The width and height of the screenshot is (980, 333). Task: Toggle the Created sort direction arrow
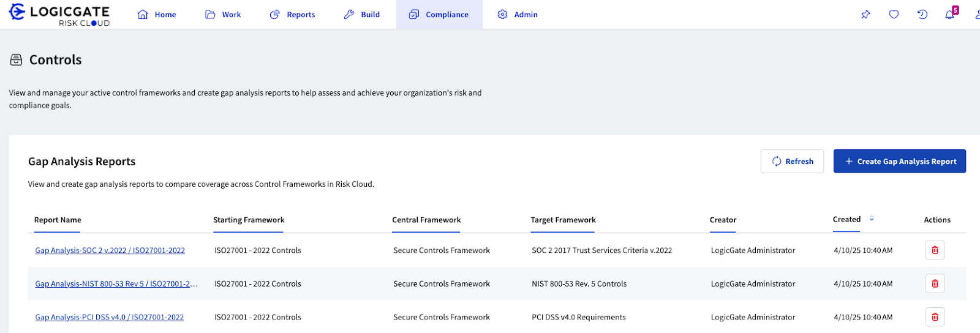(872, 219)
